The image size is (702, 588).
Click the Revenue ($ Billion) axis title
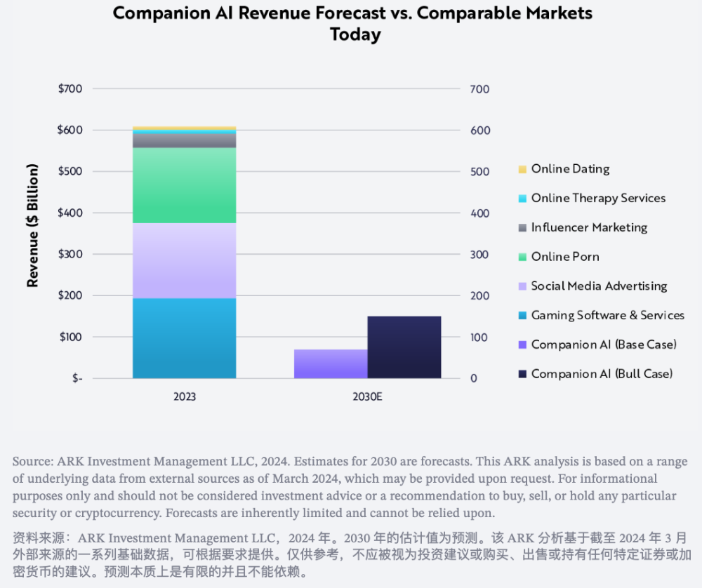click(32, 225)
